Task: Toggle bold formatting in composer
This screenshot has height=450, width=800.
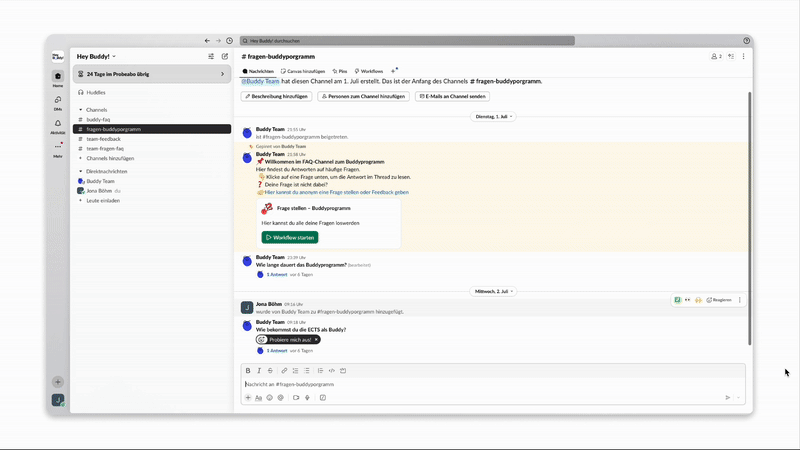Action: coord(248,370)
